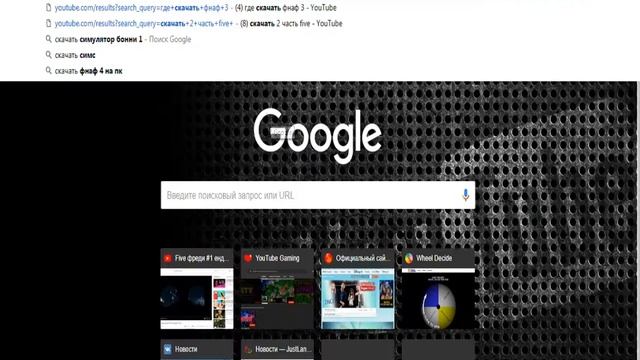Viewport: 640px width, 360px height.
Task: Click the colorful Wheel Decide favicon
Action: point(409,258)
